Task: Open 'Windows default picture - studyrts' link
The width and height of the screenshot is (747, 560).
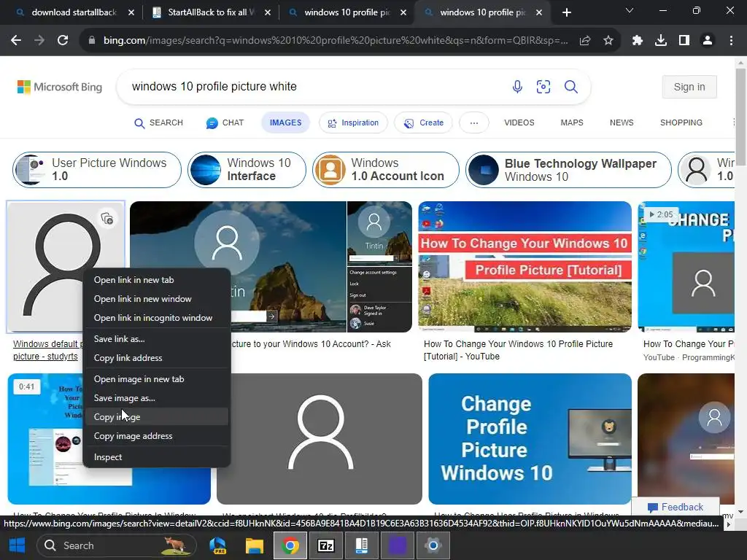Action: coord(46,350)
